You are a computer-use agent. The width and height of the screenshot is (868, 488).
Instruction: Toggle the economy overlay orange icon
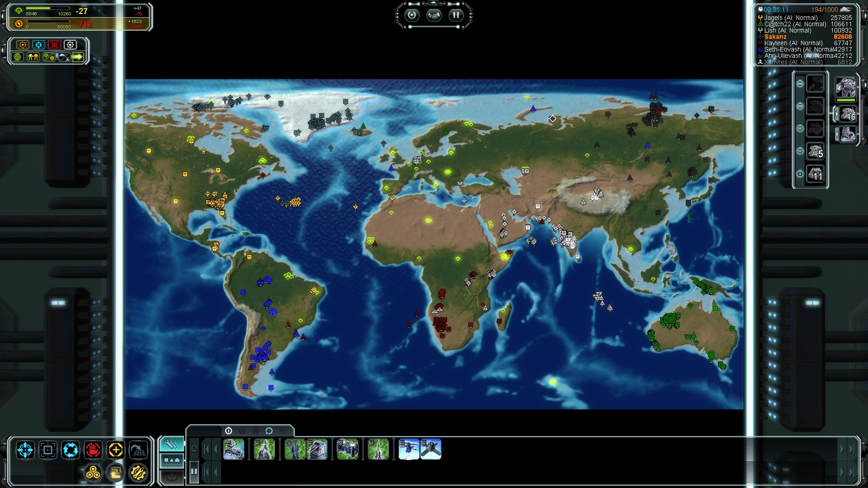(x=23, y=45)
